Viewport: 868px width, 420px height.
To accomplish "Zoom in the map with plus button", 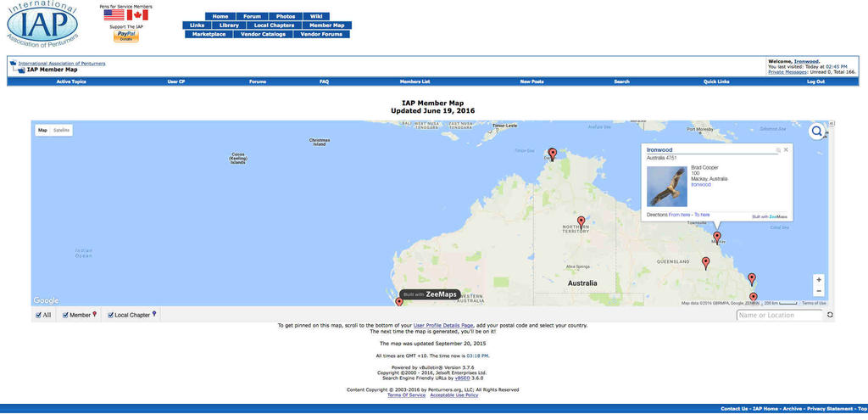I will tap(818, 279).
